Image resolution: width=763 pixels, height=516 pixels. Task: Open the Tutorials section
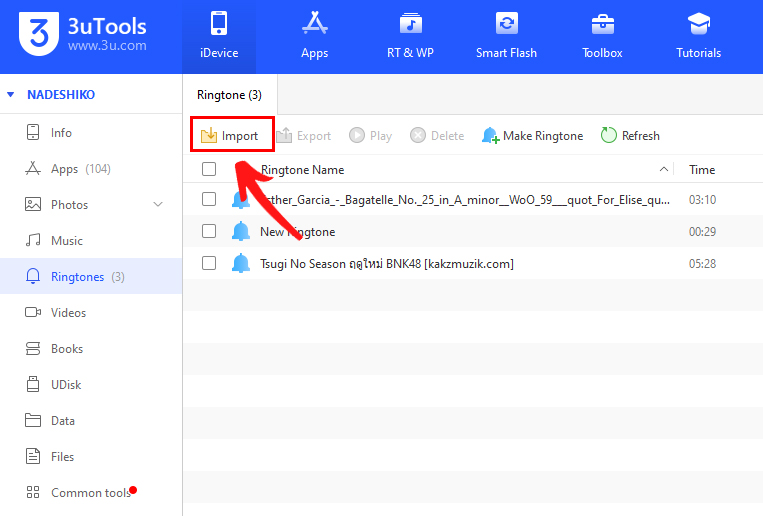pos(698,37)
